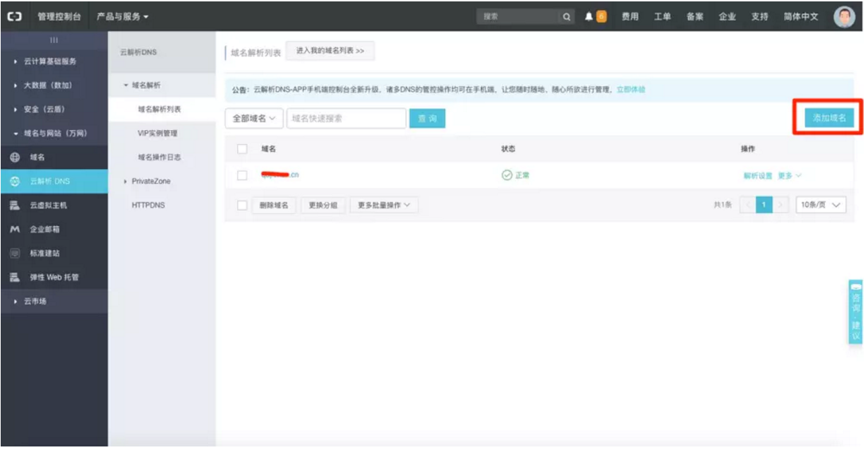
Task: Click the 云虚拟主机 sidebar icon
Action: (x=15, y=206)
